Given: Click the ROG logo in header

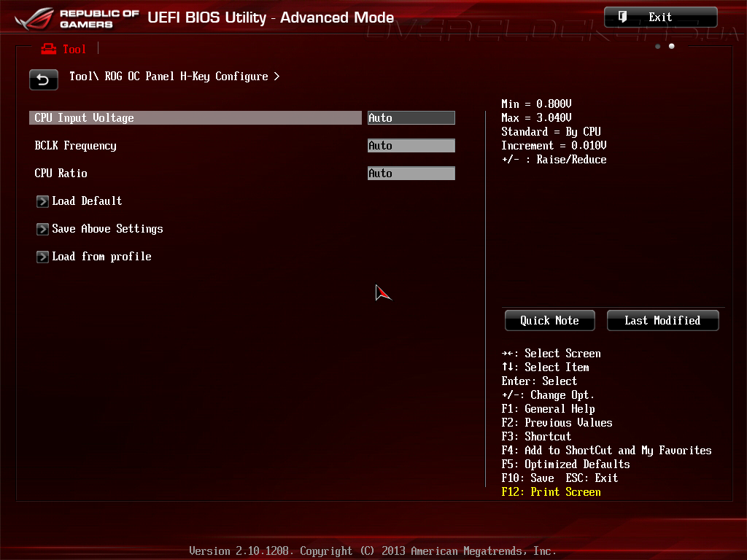Looking at the screenshot, I should [x=34, y=18].
